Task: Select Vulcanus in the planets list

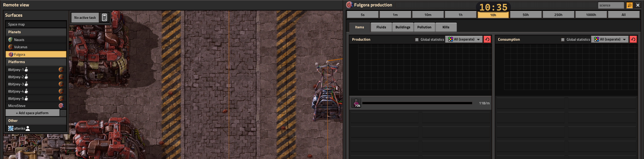Action: point(36,47)
